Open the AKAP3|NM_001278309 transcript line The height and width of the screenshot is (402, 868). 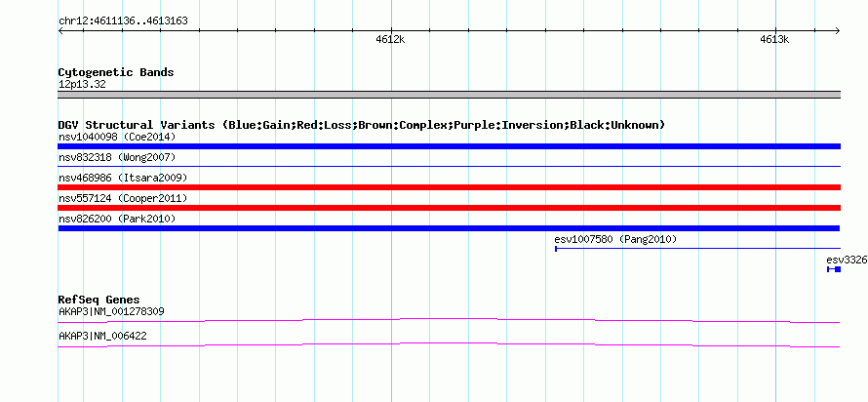(449, 320)
